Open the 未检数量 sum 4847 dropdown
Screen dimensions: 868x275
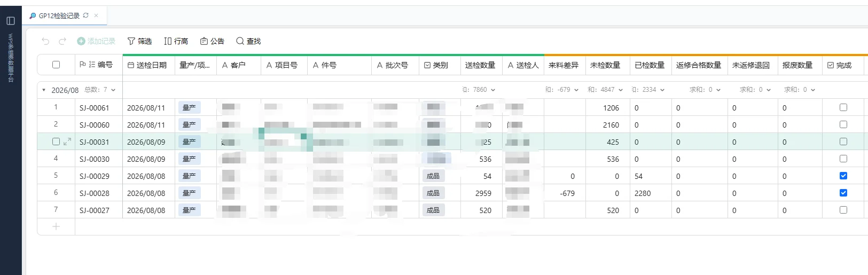(x=605, y=90)
